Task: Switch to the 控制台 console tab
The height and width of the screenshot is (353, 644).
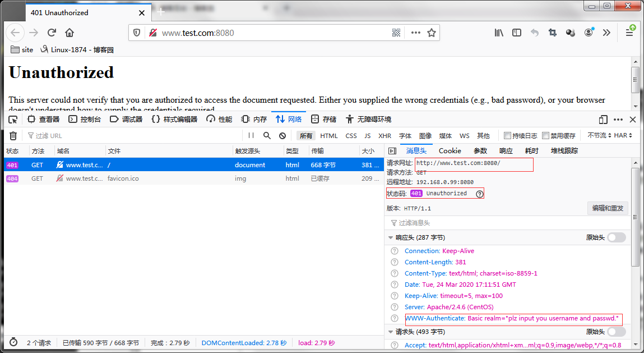Action: (85, 120)
